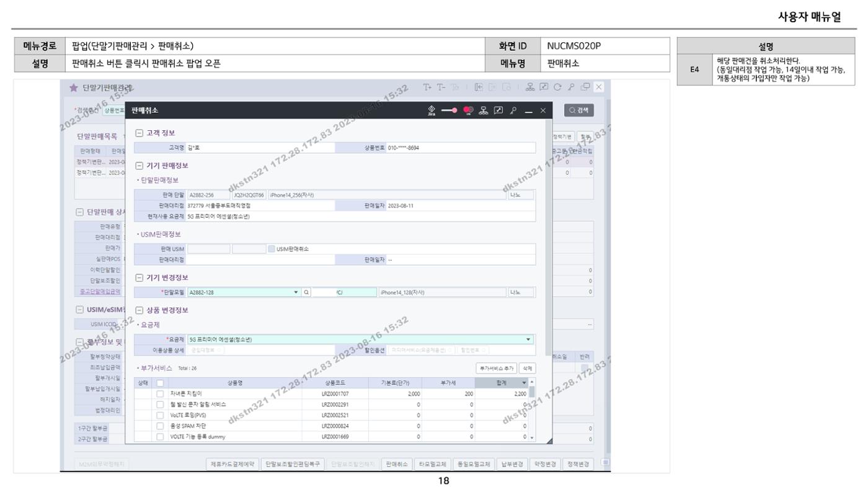This screenshot has height=489, width=868.
Task: Open the 단말모델 A2882-128 dropdown
Action: tap(296, 292)
